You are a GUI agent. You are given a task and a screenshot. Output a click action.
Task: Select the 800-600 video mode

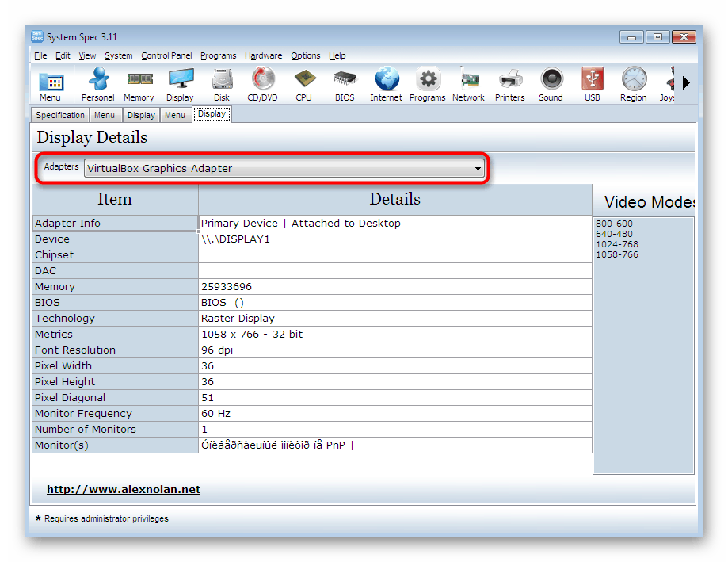[614, 224]
